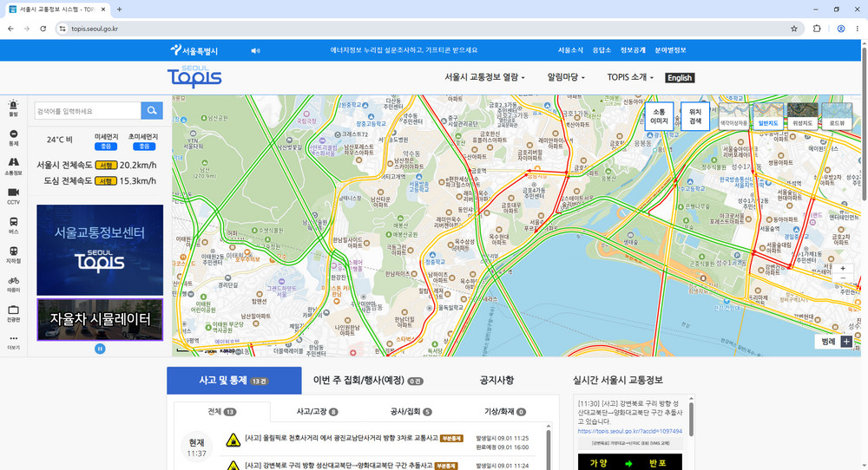The height and width of the screenshot is (470, 868).
Task: Open the 서울소식 top link
Action: [x=570, y=50]
